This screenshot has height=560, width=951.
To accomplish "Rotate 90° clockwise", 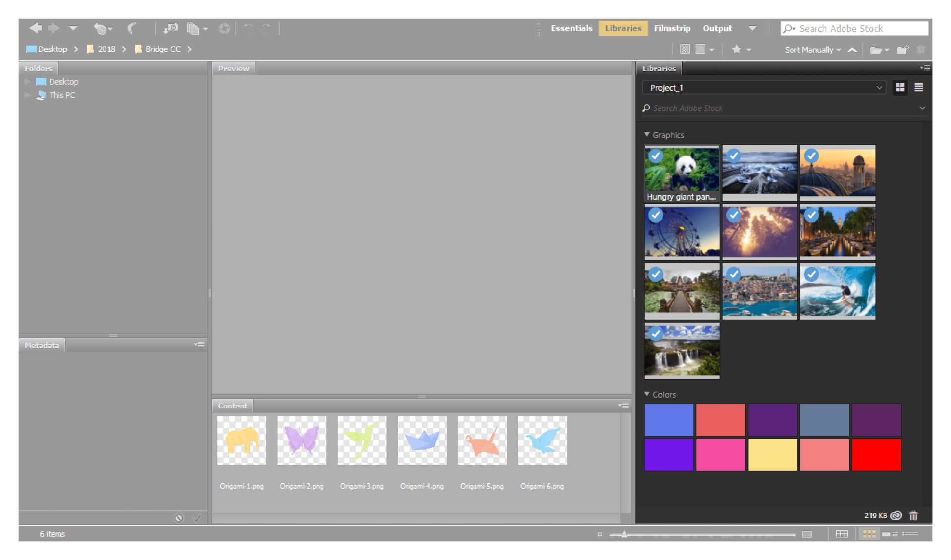I will (266, 28).
